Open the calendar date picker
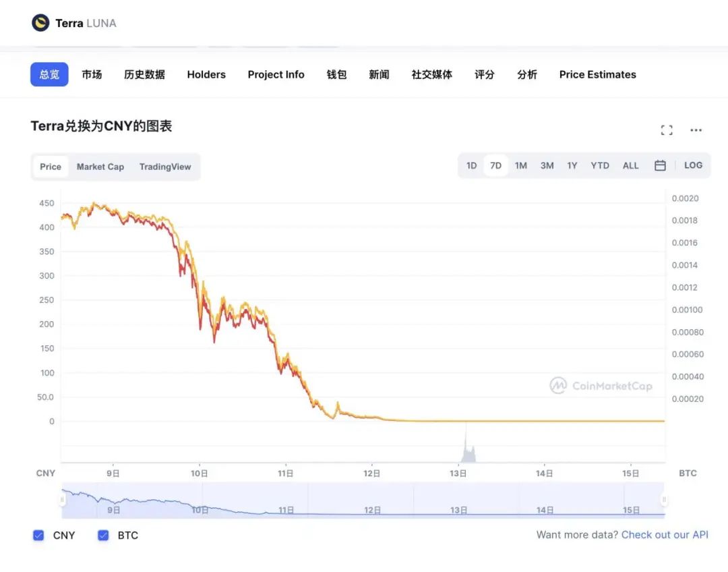 point(659,165)
